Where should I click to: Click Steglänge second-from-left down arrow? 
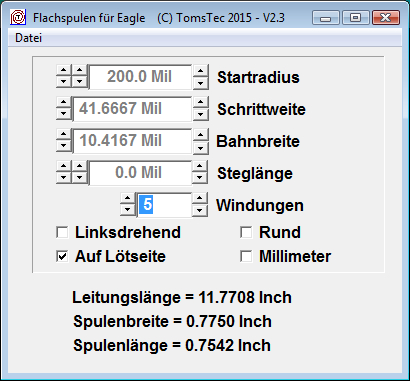pos(79,178)
